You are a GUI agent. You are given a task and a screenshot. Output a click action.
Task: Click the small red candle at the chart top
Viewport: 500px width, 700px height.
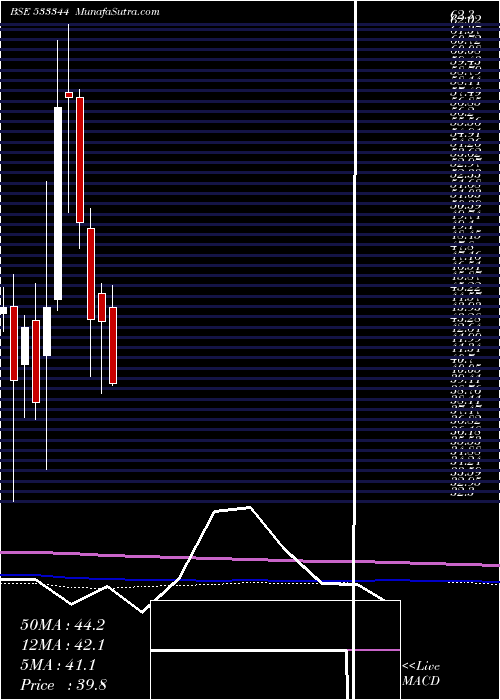point(69,95)
